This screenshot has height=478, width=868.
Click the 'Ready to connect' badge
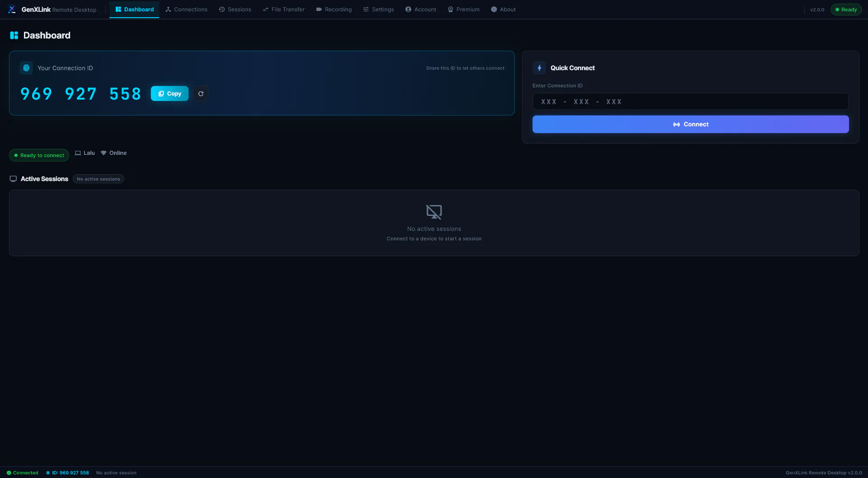tap(39, 155)
